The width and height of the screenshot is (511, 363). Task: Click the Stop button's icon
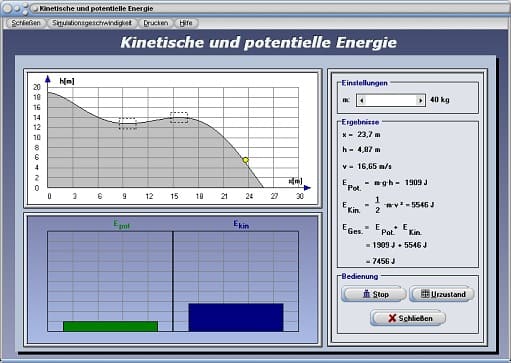click(x=366, y=294)
